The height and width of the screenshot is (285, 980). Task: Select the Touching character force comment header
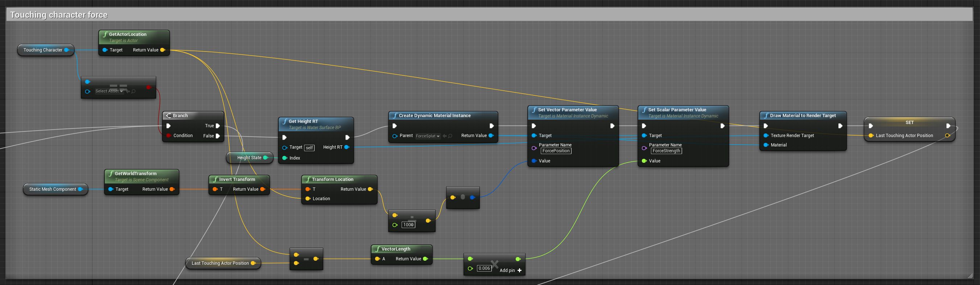click(x=59, y=15)
